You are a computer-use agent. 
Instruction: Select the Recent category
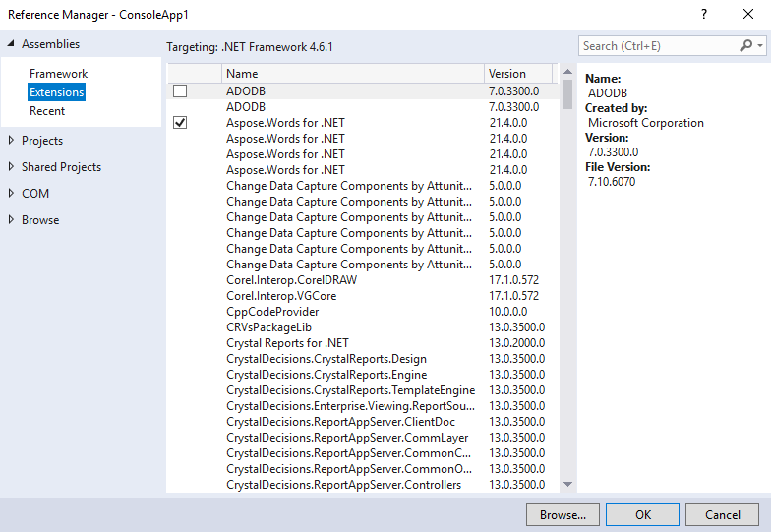pyautogui.click(x=47, y=110)
